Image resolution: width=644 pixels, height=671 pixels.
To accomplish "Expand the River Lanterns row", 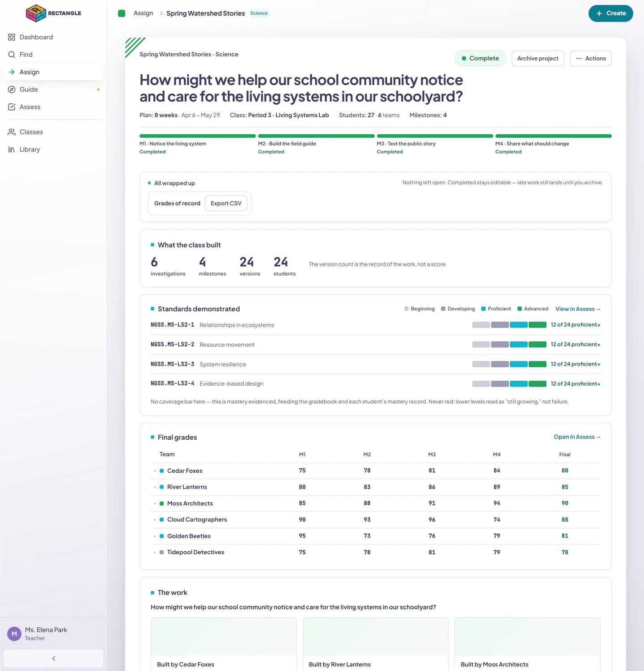I will coord(155,487).
